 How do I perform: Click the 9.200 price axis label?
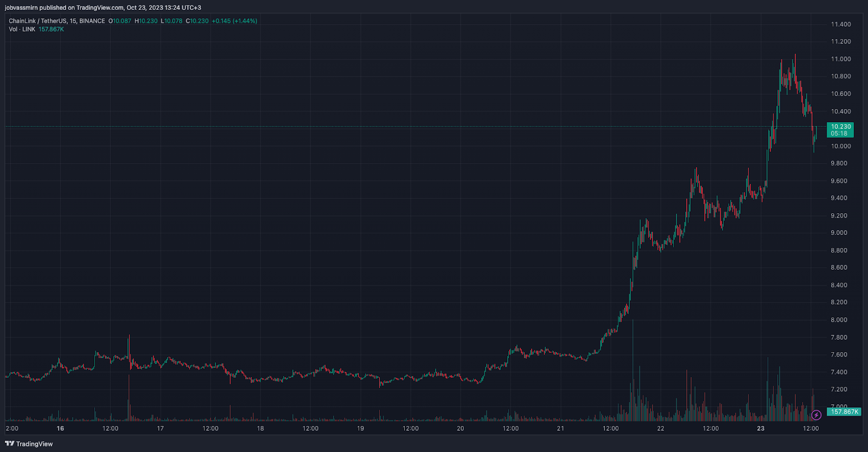pos(839,215)
